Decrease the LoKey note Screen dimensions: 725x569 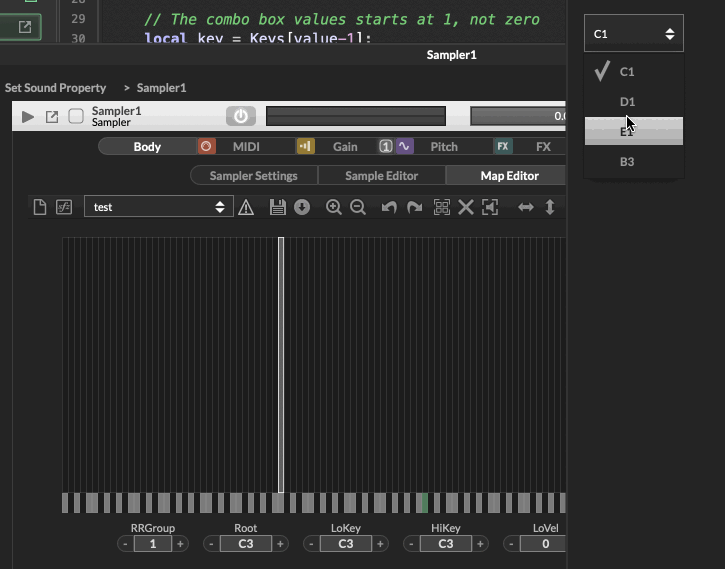pos(311,544)
